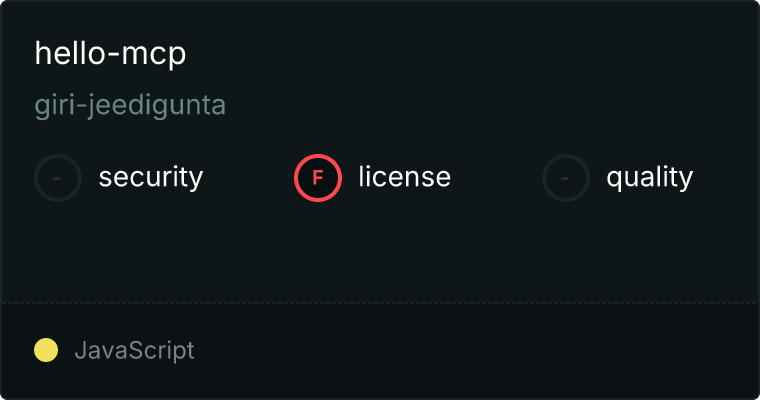Select the security label text
This screenshot has height=400, width=760.
pos(151,177)
